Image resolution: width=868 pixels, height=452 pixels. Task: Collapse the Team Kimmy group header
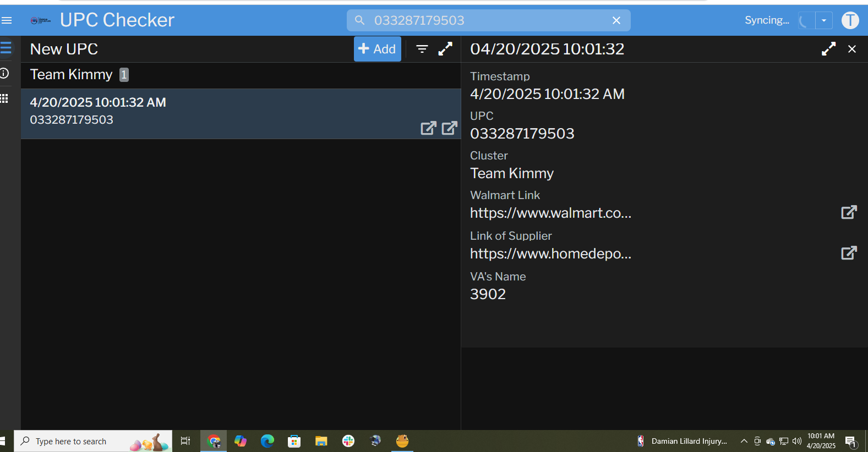coord(72,75)
